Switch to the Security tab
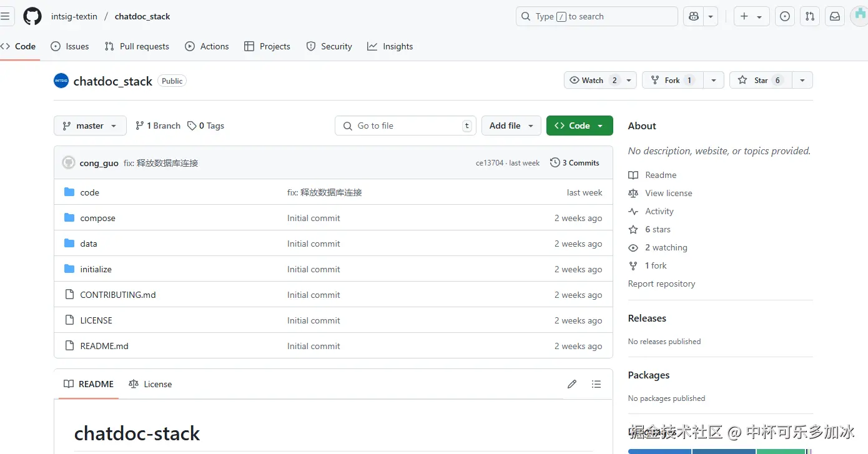Viewport: 868px width, 454px height. (329, 46)
